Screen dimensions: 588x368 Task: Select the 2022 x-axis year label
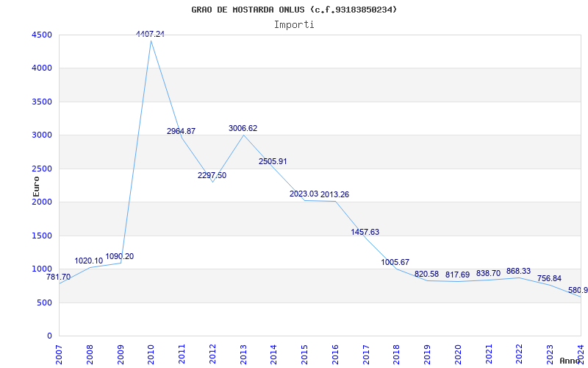520,355
